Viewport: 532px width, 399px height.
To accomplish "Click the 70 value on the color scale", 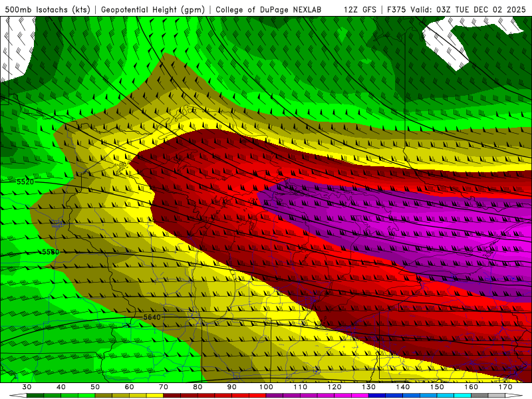I will point(164,387).
